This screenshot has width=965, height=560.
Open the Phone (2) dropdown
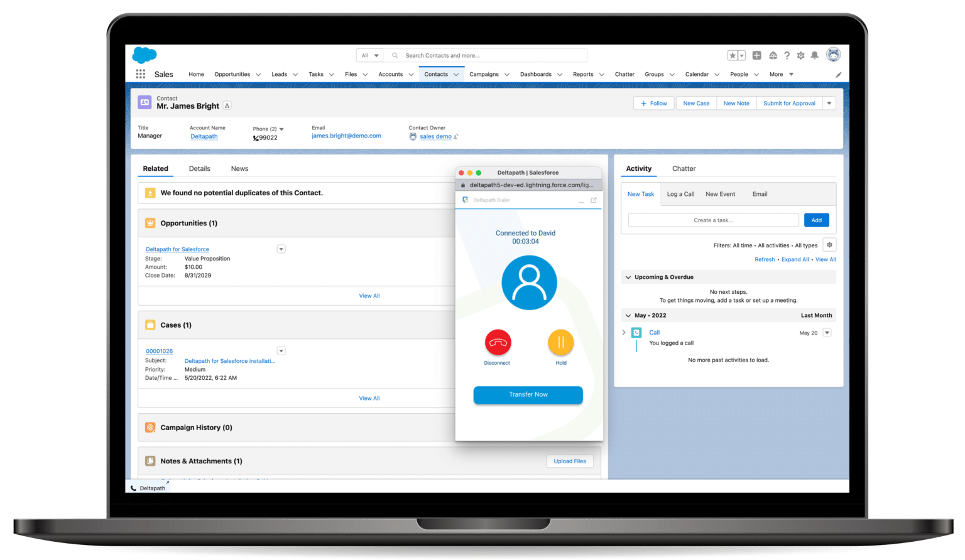point(280,129)
